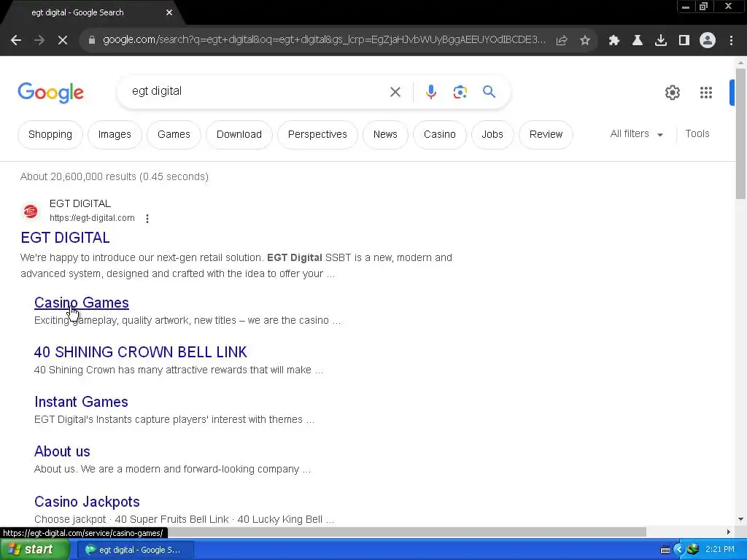Image resolution: width=747 pixels, height=560 pixels.
Task: Open the Instant Games sitelink
Action: point(81,402)
